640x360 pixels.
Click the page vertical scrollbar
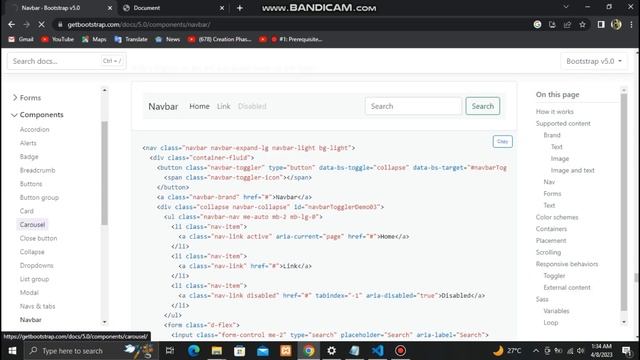click(636, 278)
